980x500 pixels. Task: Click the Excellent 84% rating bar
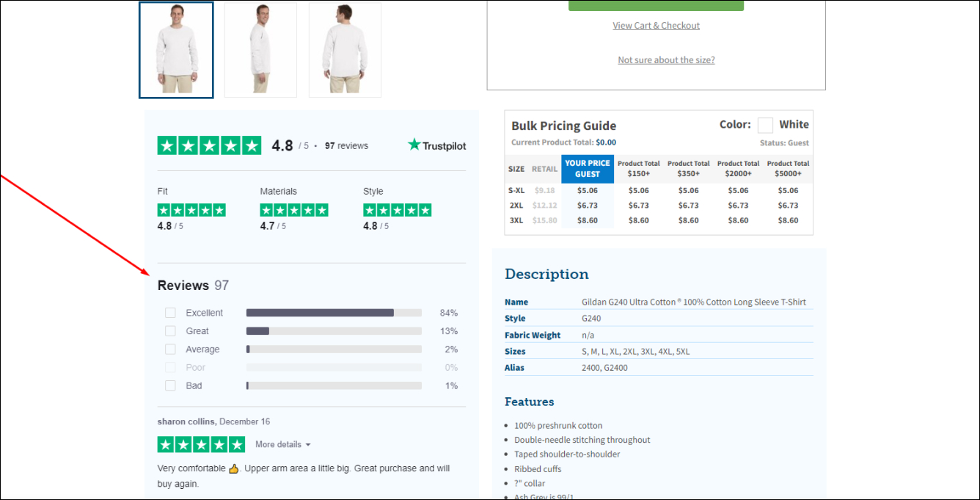[x=334, y=313]
